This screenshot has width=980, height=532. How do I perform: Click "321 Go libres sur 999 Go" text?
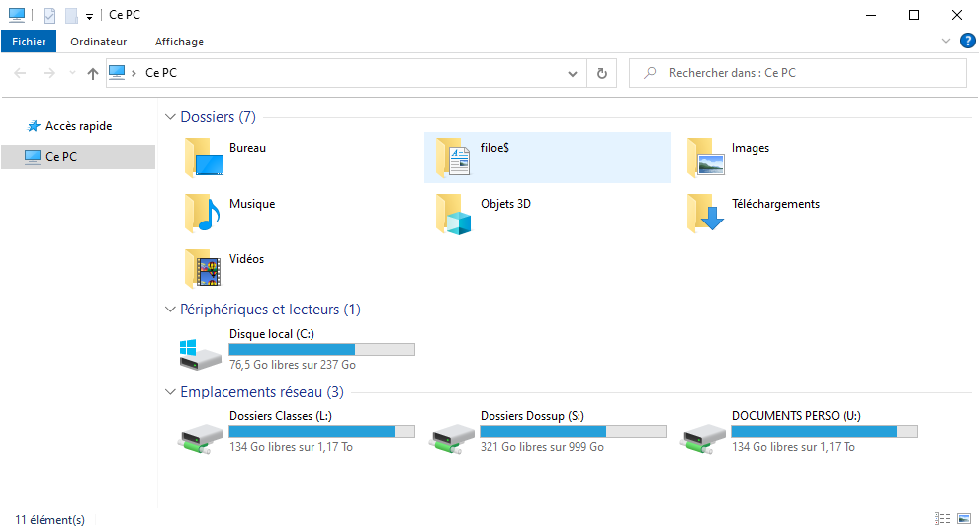click(x=543, y=446)
